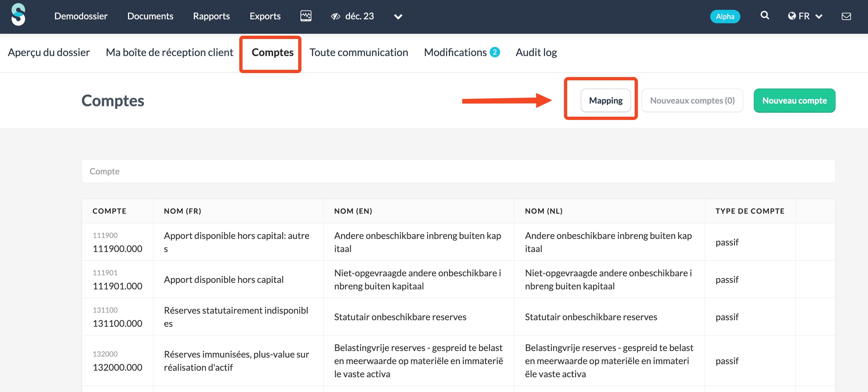Click the Modifications count badge 2
This screenshot has width=868, height=392.
495,52
